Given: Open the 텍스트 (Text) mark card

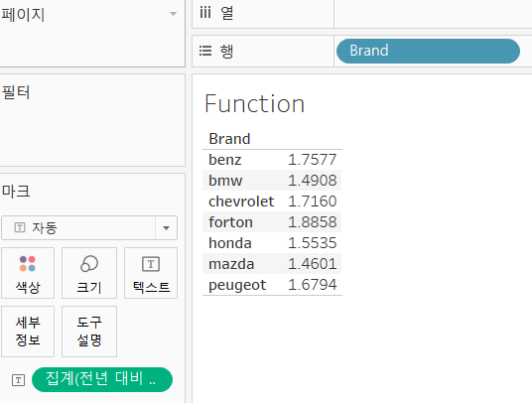Looking at the screenshot, I should pos(151,273).
